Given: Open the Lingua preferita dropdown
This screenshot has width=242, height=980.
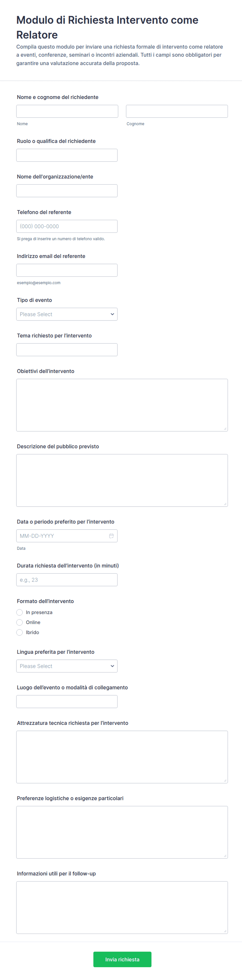Looking at the screenshot, I should coord(67,666).
